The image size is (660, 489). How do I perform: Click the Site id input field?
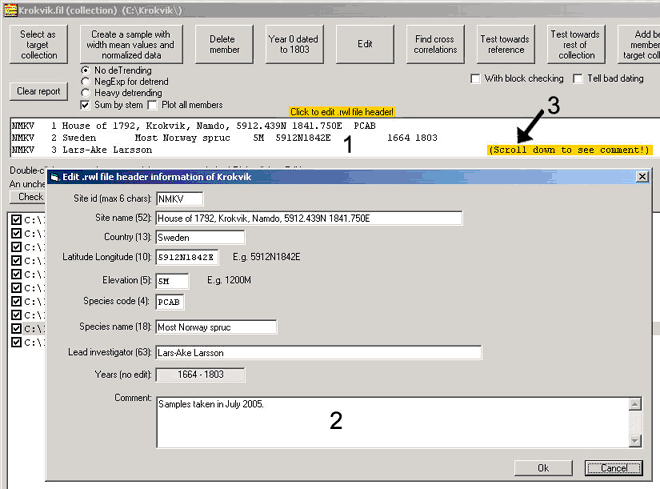pyautogui.click(x=179, y=199)
